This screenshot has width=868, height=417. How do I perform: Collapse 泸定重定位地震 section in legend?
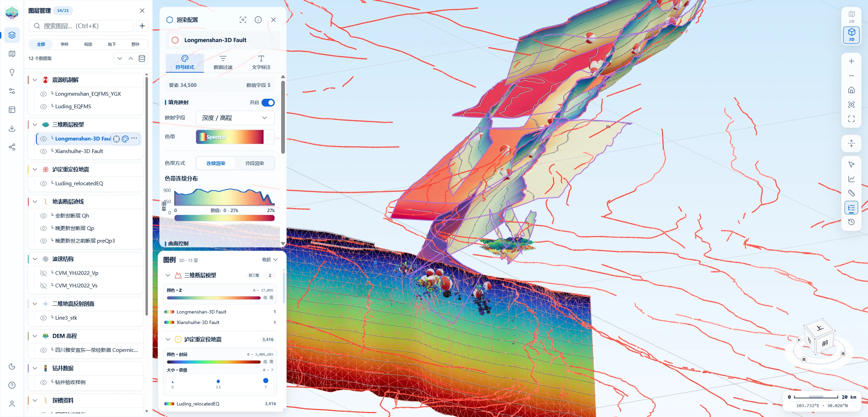(168, 339)
